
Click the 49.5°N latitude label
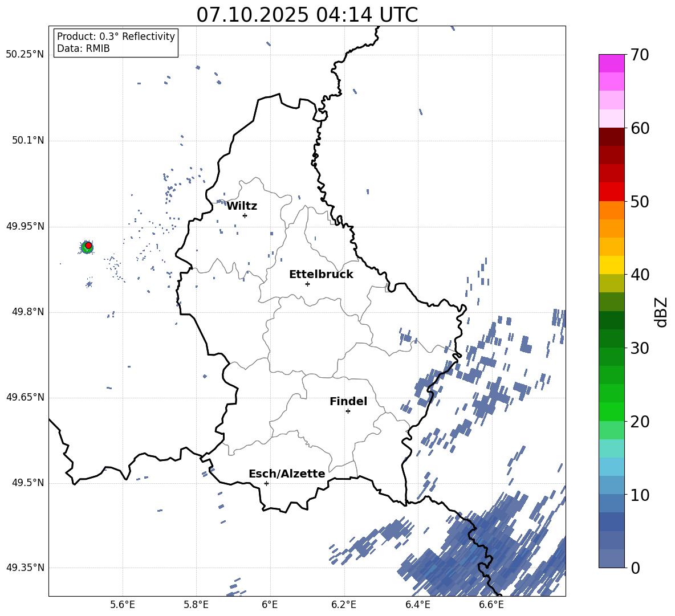point(28,483)
